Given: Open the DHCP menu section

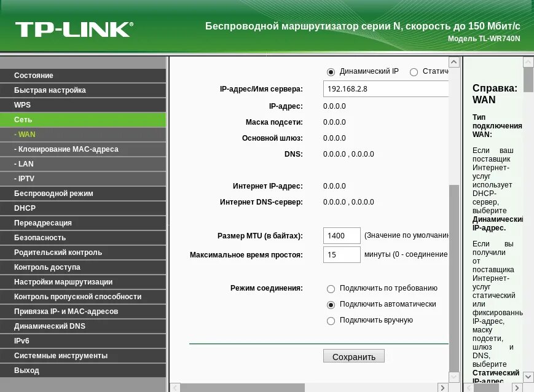Looking at the screenshot, I should 83,208.
